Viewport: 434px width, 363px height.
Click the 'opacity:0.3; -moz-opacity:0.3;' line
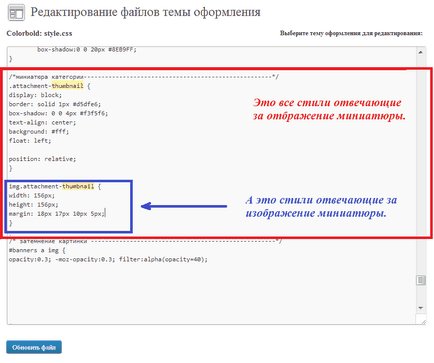108,259
